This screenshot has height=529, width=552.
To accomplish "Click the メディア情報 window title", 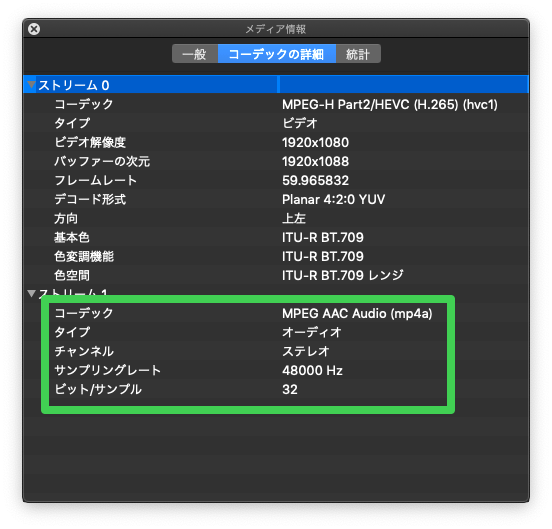I will [x=276, y=29].
